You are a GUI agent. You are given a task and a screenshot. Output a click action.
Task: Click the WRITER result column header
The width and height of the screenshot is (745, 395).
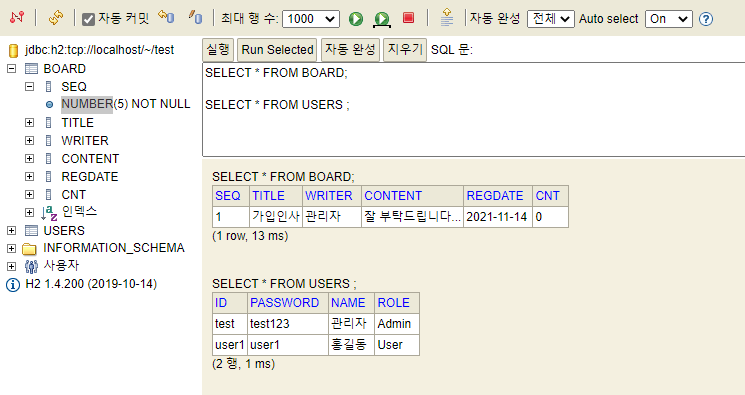coord(332,196)
